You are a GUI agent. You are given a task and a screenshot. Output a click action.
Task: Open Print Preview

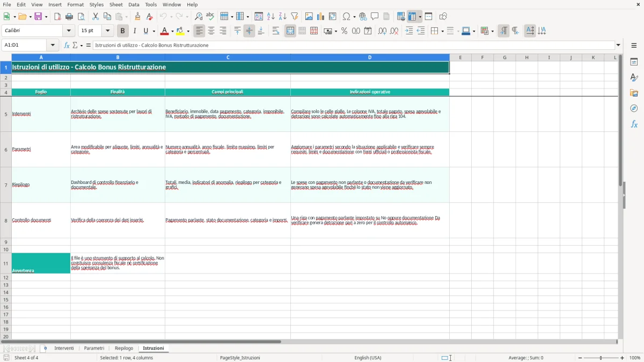point(81,17)
